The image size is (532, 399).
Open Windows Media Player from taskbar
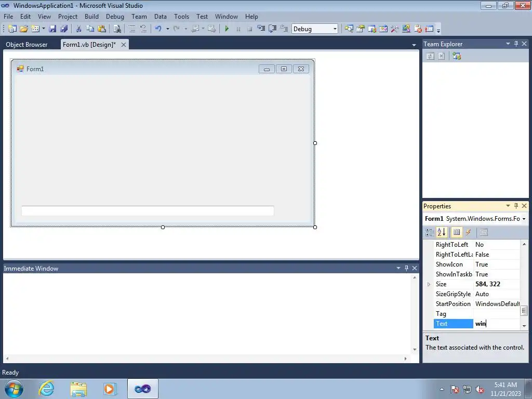pos(109,389)
